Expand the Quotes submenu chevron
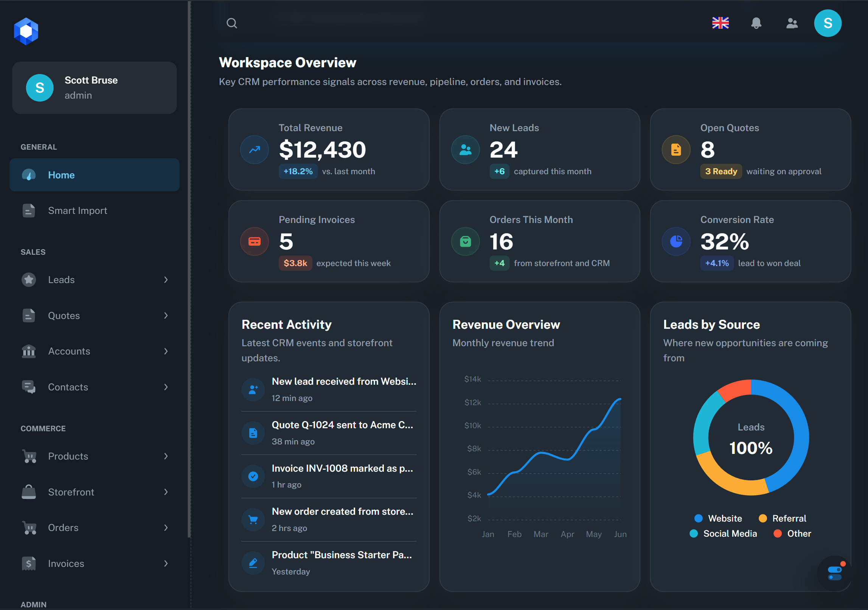This screenshot has height=610, width=868. [x=166, y=316]
